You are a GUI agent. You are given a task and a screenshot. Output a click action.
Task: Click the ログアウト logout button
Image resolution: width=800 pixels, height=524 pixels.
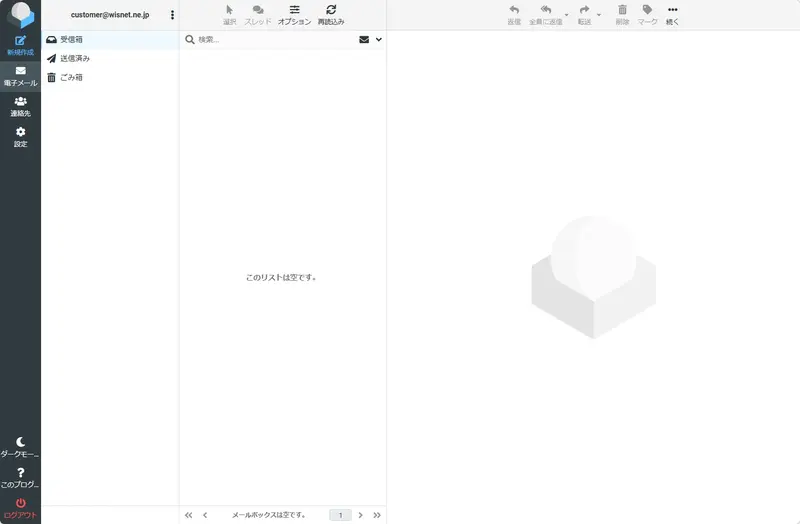20,508
